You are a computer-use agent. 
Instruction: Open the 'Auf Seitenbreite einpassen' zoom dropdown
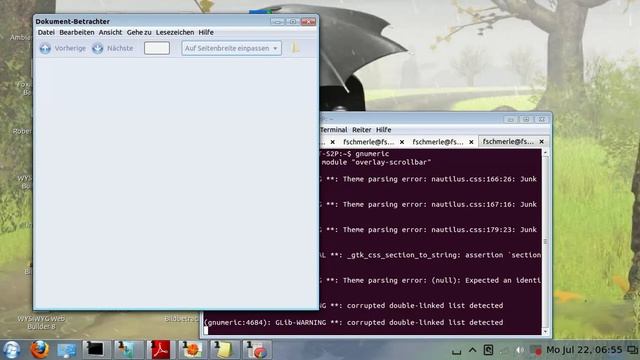click(231, 48)
